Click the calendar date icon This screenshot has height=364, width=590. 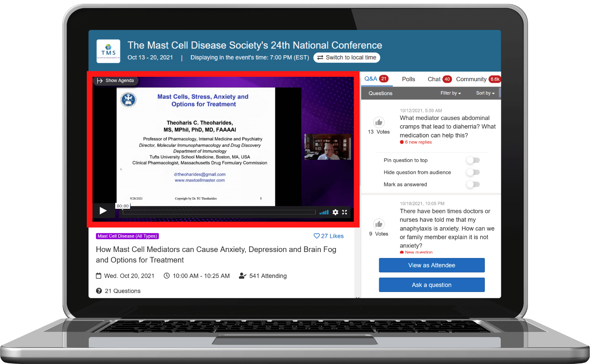pos(99,276)
